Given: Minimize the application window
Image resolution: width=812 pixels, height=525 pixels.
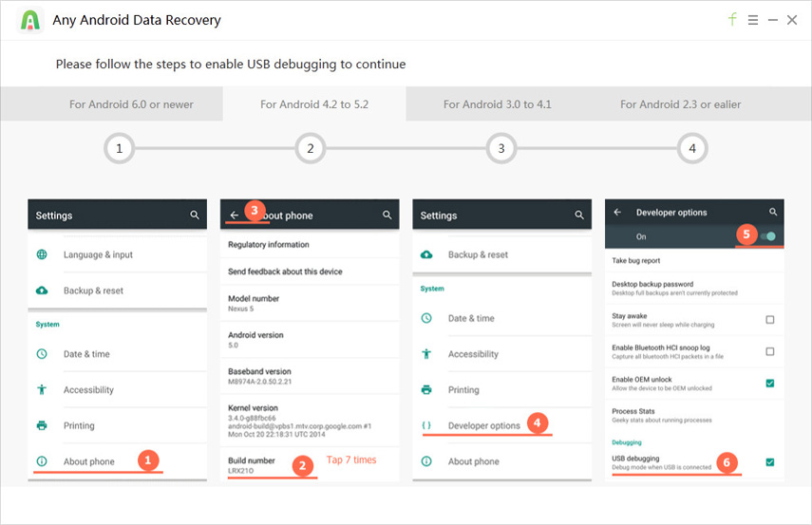Looking at the screenshot, I should 773,20.
